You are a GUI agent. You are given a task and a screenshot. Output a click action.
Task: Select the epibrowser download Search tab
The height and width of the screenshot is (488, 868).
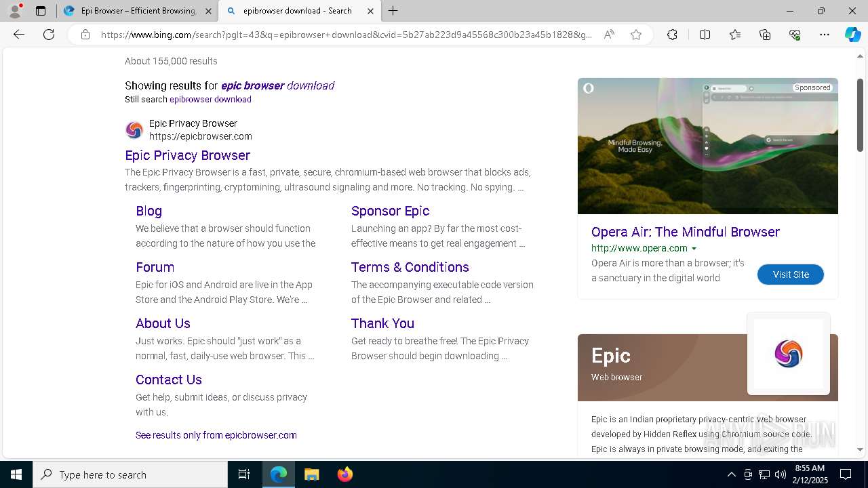pyautogui.click(x=300, y=11)
